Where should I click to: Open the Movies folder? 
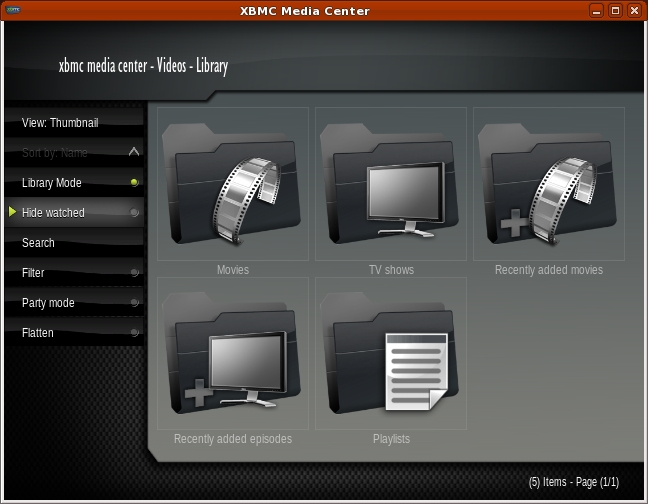[232, 189]
